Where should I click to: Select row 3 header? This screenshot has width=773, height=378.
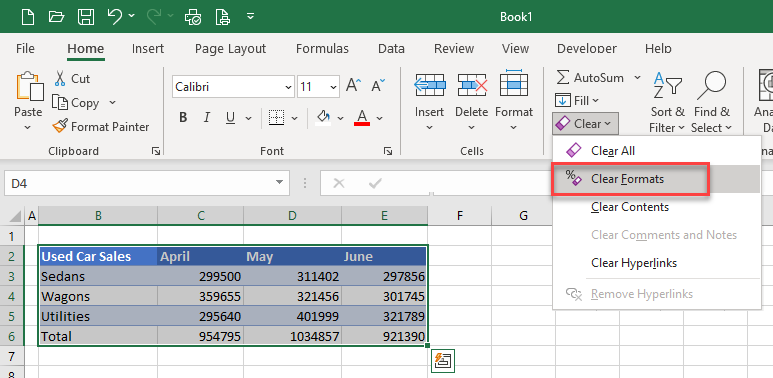[12, 277]
